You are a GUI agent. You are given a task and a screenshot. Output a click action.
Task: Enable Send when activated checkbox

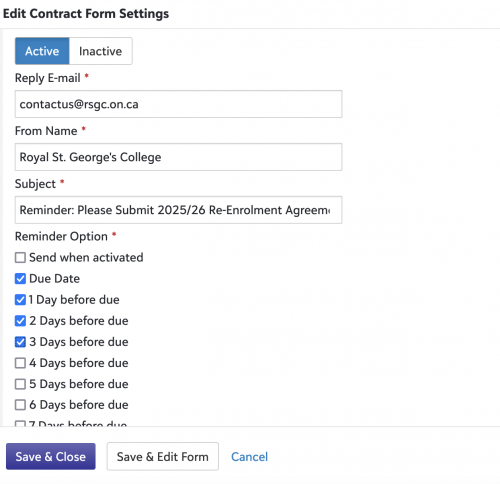(20, 257)
